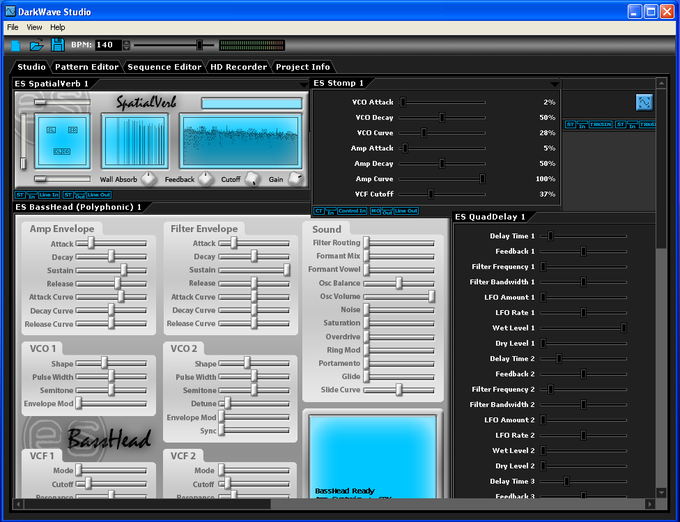680x522 pixels.
Task: Turn the SpatialVerb Wall Absorb knob
Action: tap(148, 178)
